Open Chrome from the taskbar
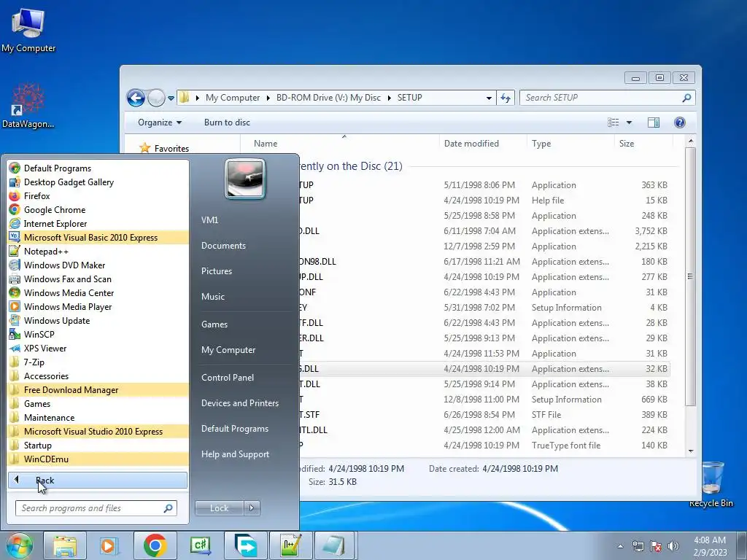 155,545
